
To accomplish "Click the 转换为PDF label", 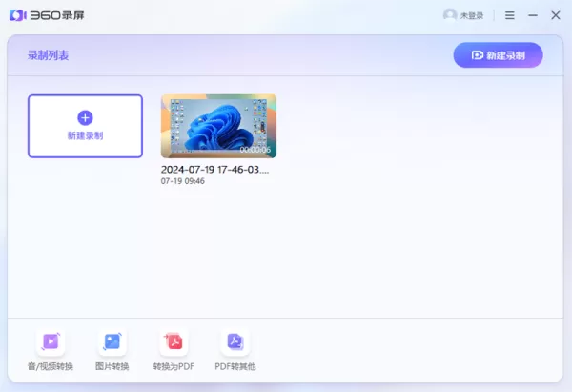I will 174,366.
